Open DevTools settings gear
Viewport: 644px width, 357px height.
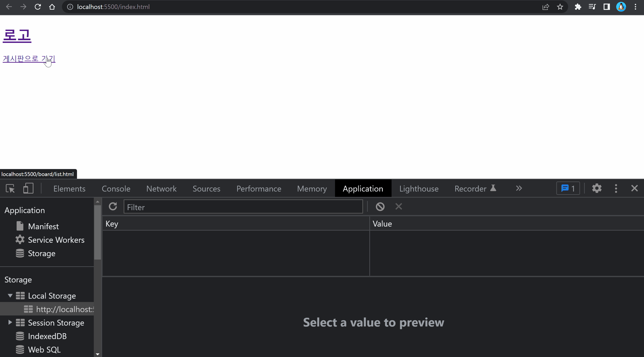coord(597,188)
